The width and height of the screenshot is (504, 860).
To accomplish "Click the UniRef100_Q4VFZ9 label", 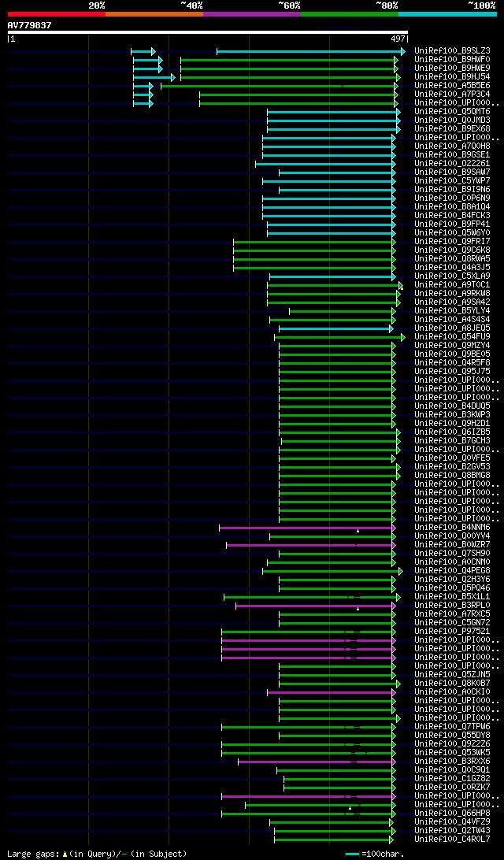I will [x=452, y=822].
